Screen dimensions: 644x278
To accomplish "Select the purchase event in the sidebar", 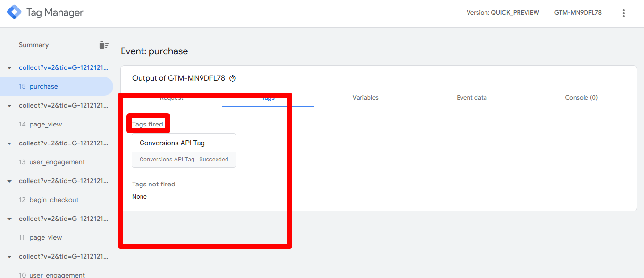I will click(x=44, y=86).
